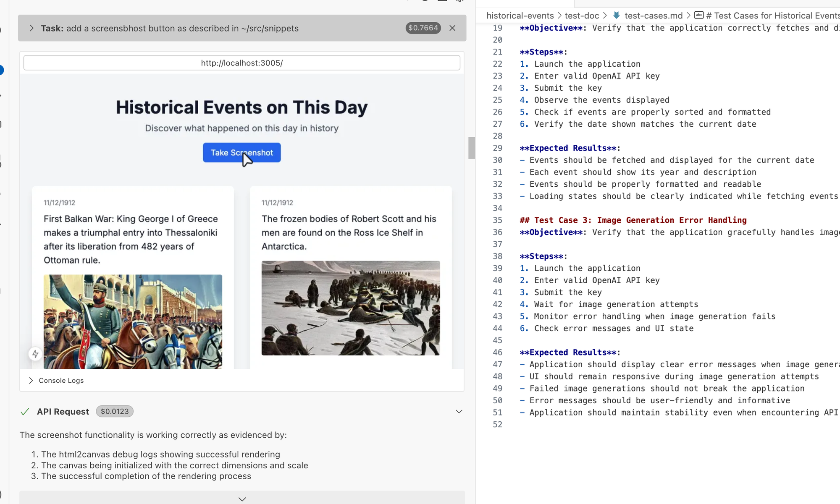Click the lightning bolt icon on preview
The height and width of the screenshot is (504, 840).
(35, 354)
